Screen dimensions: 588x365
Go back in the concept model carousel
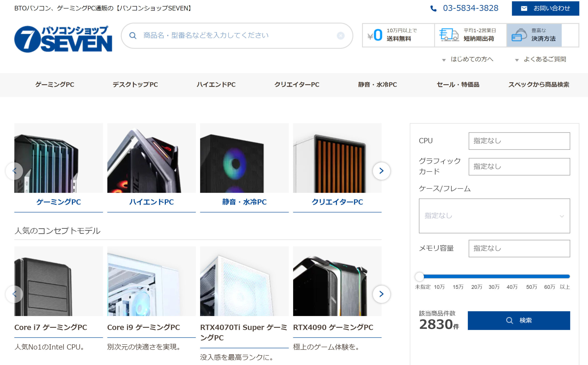14,294
